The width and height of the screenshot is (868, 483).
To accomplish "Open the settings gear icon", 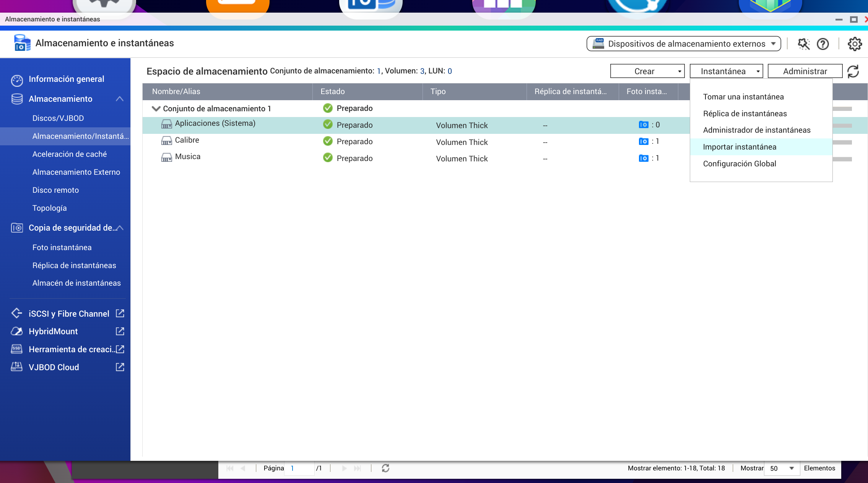I will pyautogui.click(x=855, y=44).
